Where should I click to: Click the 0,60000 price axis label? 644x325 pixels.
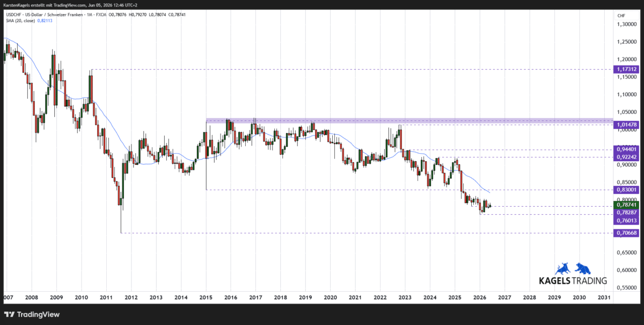coord(627,270)
